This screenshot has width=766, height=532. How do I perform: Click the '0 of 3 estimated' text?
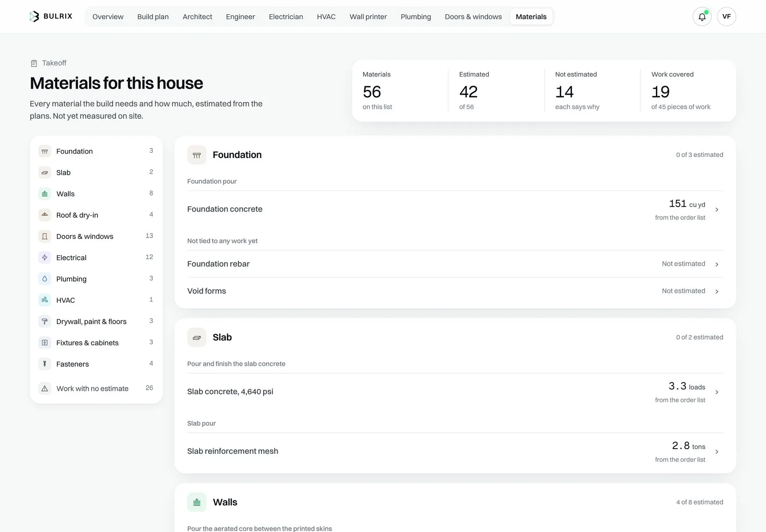(699, 155)
